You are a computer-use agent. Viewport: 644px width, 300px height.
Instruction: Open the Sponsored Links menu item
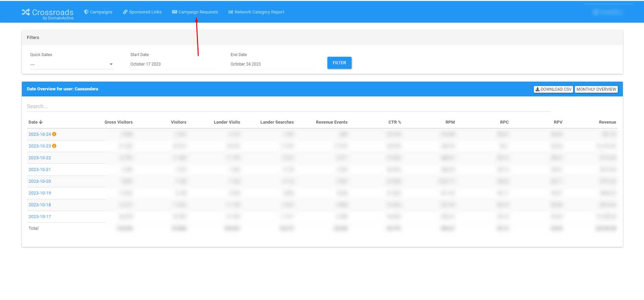(x=142, y=12)
